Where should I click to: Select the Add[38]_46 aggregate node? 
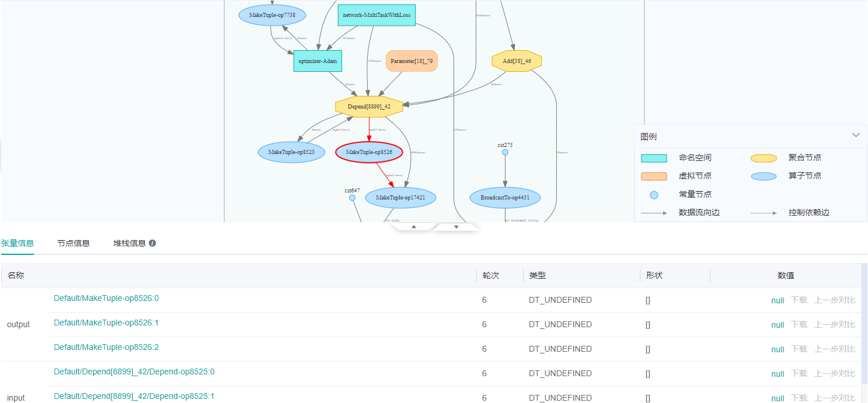(x=516, y=61)
